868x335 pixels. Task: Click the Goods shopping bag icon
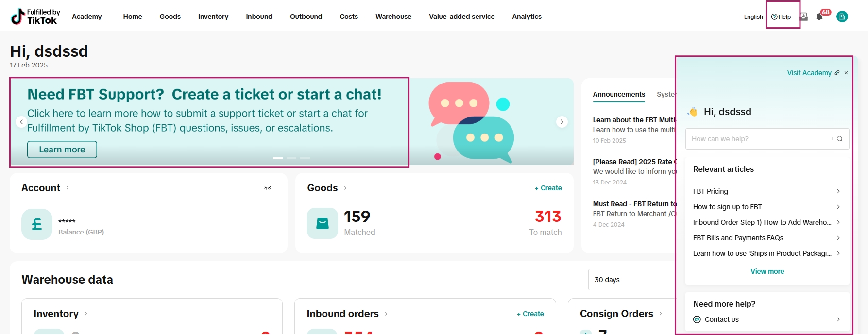(323, 223)
